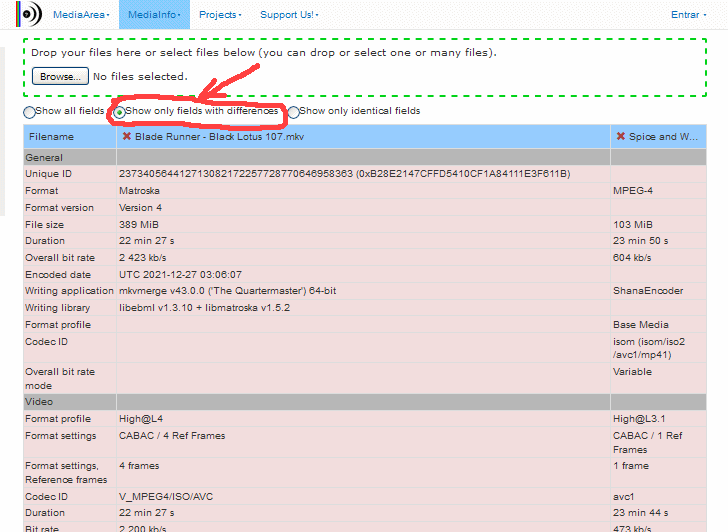Click the libebml v1.3.10 writing library value
Screen dimensions: 728x532
204,308
